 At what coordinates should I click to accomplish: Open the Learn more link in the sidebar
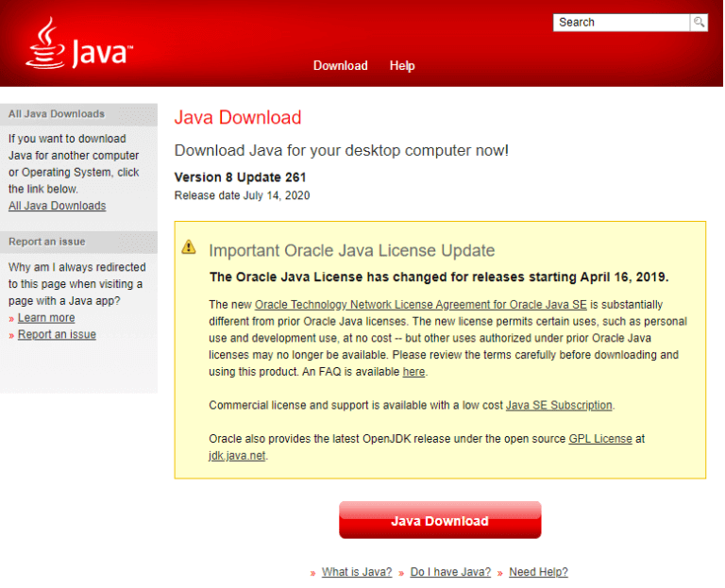pyautogui.click(x=46, y=317)
